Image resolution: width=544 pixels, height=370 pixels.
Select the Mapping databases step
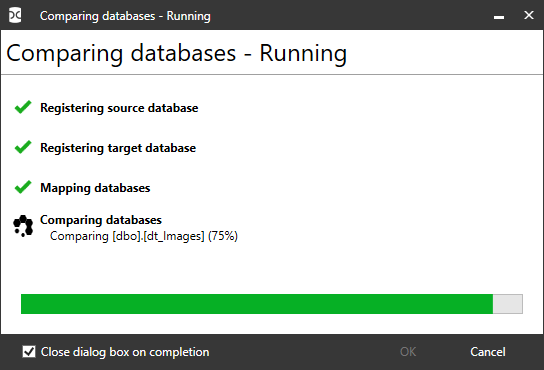(x=95, y=188)
